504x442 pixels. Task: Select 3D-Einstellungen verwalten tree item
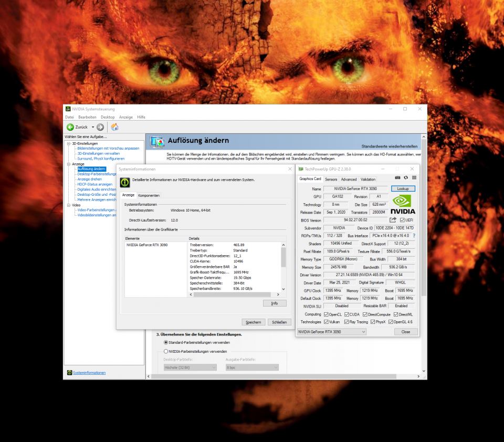tap(98, 154)
